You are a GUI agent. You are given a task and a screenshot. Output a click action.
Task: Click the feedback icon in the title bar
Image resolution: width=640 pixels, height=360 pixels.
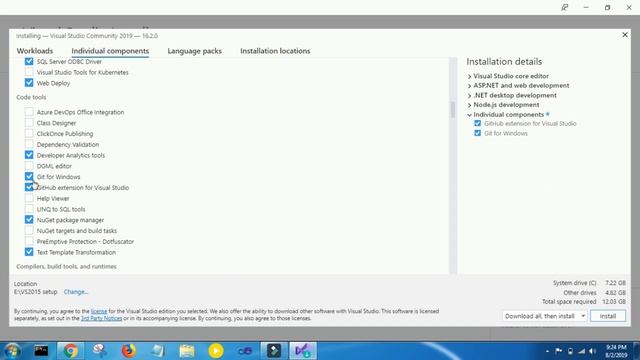click(x=564, y=7)
